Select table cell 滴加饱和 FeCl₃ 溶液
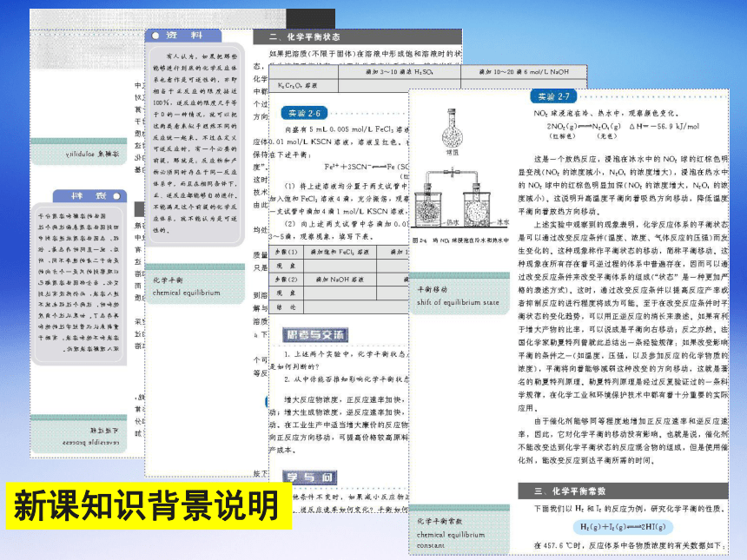The width and height of the screenshot is (747, 560). pos(340,252)
